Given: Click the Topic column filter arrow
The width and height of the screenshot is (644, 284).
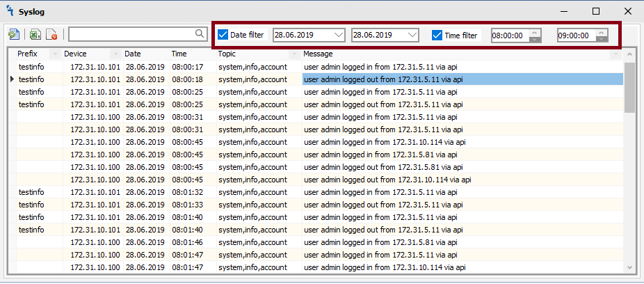Looking at the screenshot, I should (x=294, y=54).
